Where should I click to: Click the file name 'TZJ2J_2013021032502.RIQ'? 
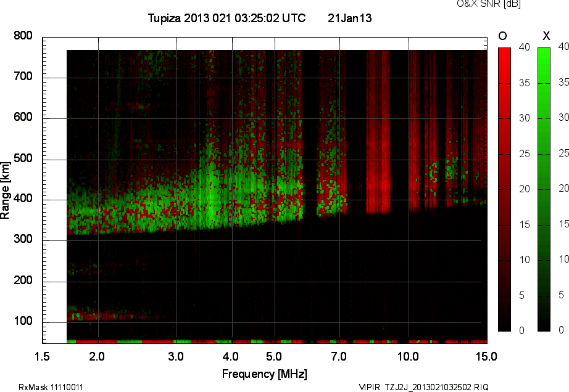(436, 387)
